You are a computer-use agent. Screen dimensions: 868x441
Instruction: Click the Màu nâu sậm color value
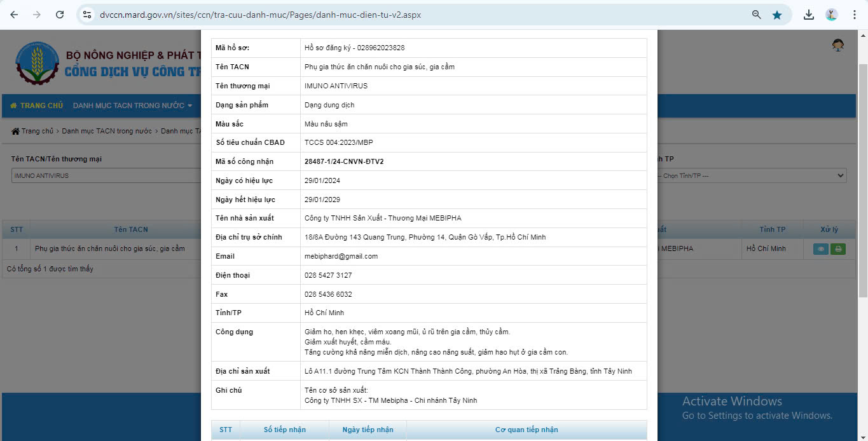tap(326, 124)
